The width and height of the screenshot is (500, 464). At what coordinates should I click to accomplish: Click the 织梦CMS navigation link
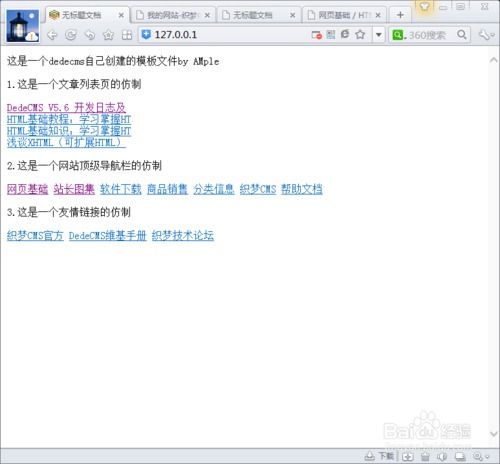[258, 189]
